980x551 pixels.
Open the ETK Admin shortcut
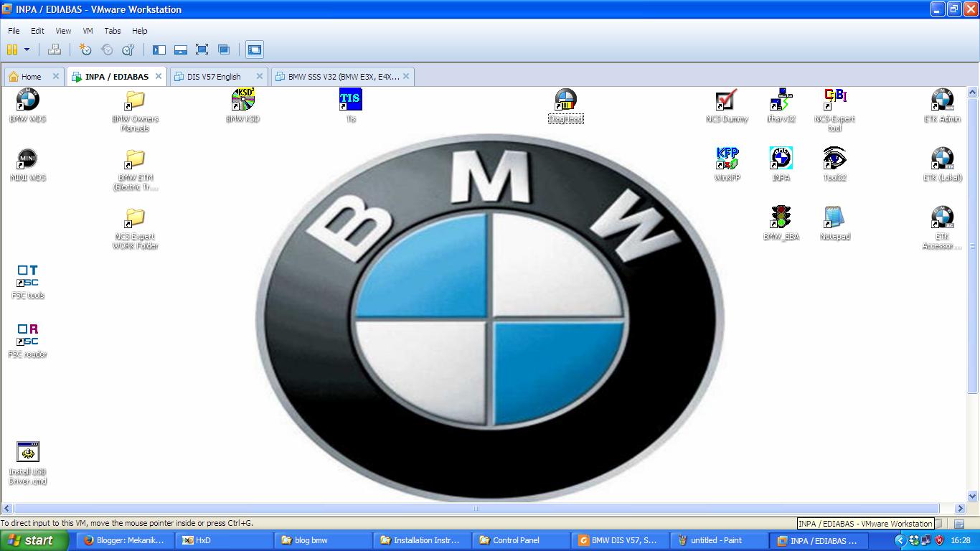tap(942, 105)
